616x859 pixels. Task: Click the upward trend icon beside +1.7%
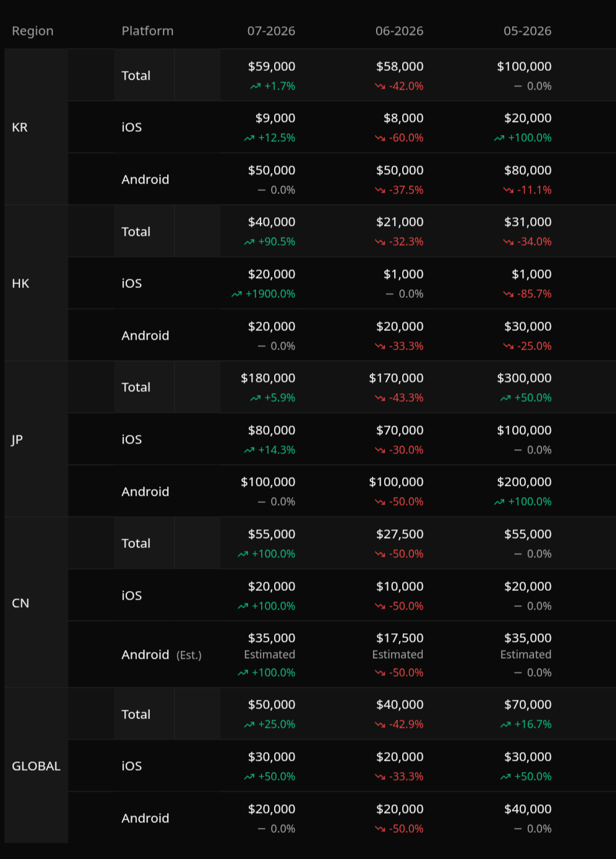click(255, 86)
